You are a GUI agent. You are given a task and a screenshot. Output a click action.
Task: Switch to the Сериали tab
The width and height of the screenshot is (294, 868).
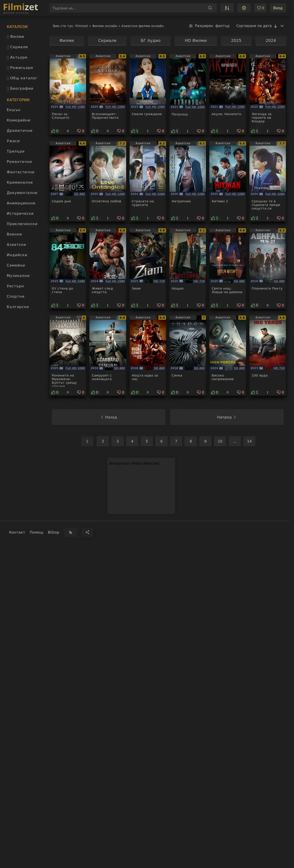107,40
